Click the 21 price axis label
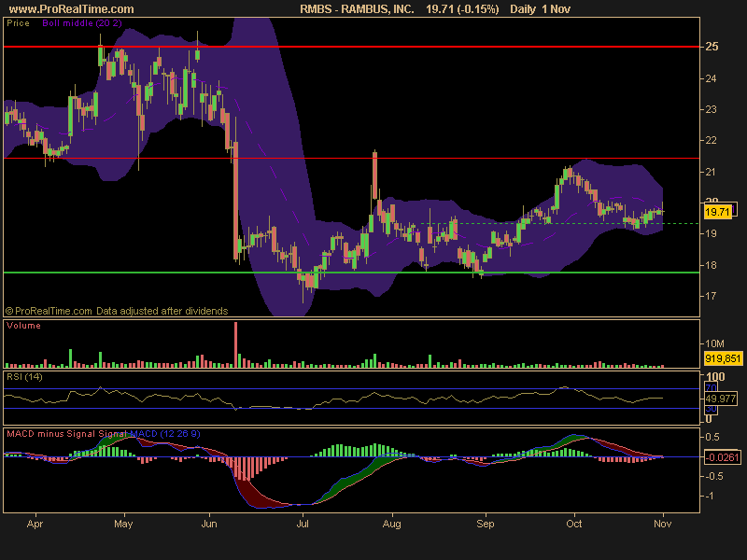 tap(711, 172)
